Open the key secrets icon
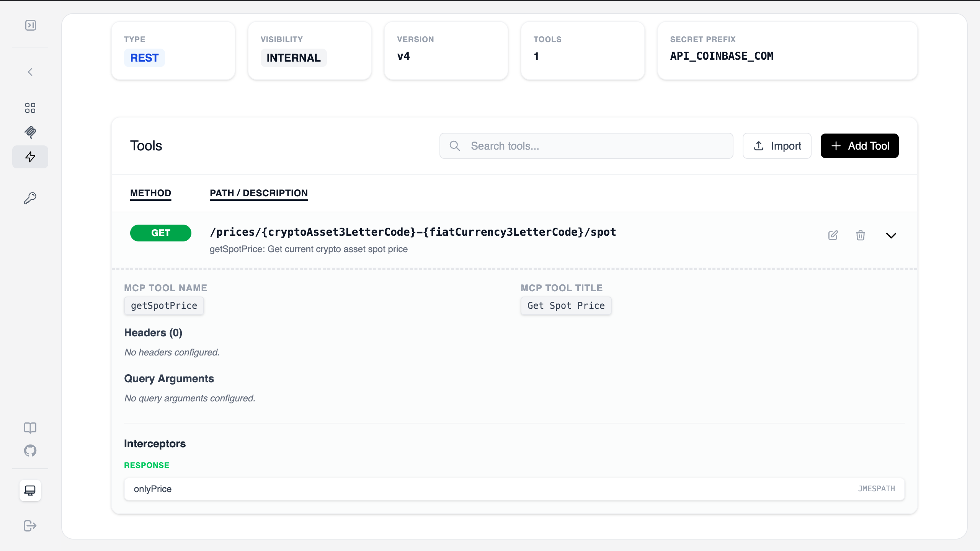The image size is (980, 551). point(30,198)
